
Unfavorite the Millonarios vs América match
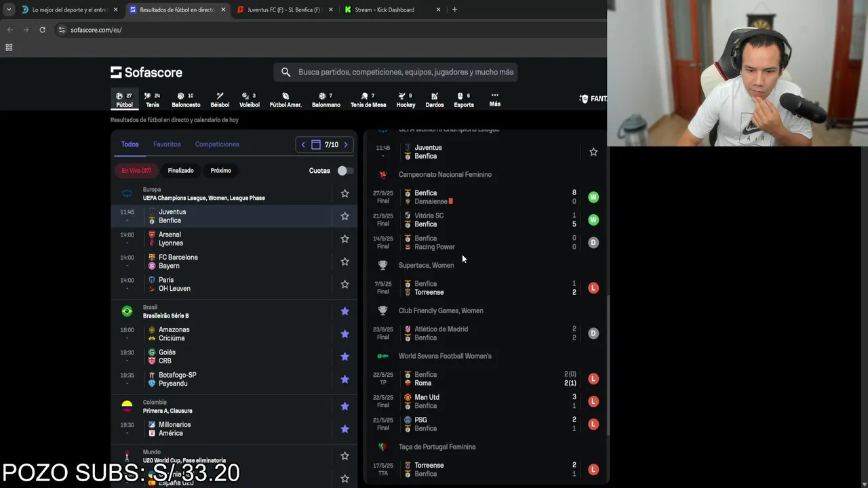click(344, 429)
